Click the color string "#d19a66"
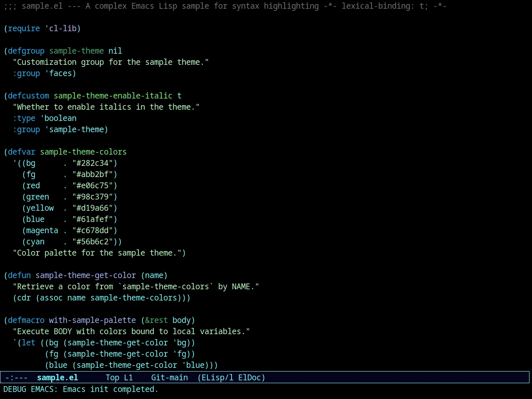The height and width of the screenshot is (399, 532). [x=93, y=208]
